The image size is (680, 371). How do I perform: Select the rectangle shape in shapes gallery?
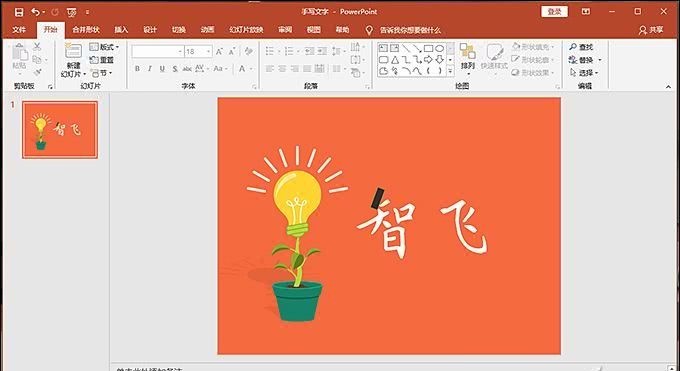pyautogui.click(x=428, y=48)
